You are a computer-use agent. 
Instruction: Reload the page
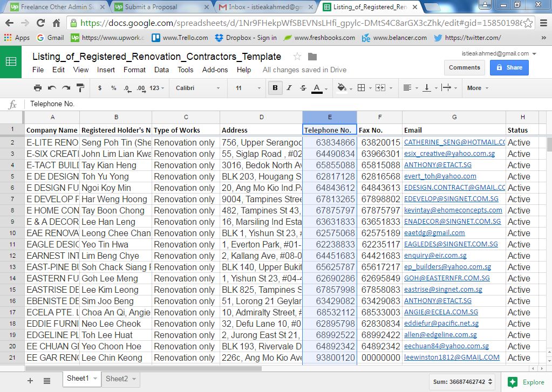(41, 23)
